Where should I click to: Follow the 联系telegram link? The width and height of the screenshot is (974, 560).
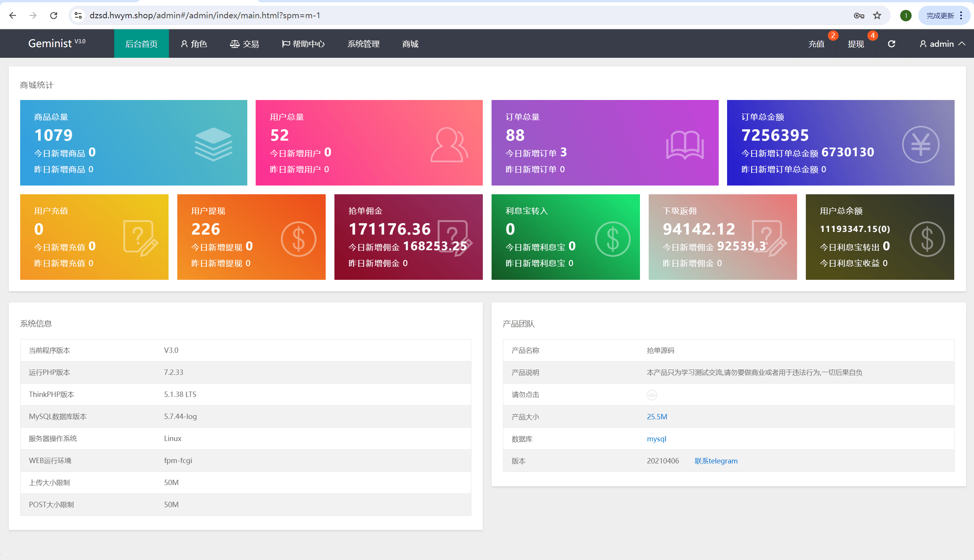click(x=716, y=461)
